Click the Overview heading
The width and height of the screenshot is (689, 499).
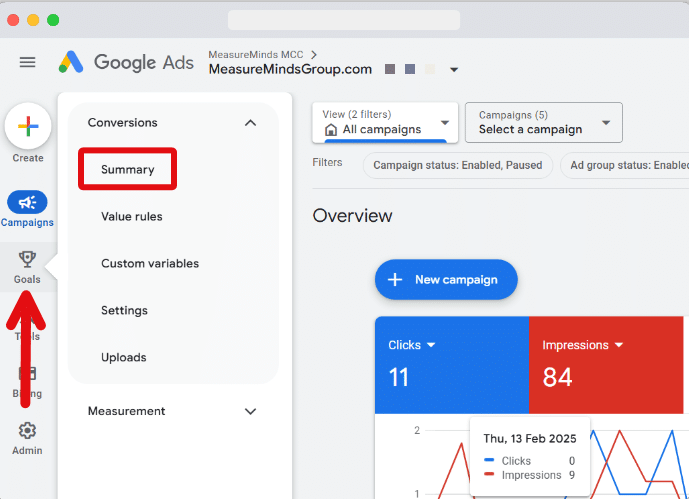pyautogui.click(x=352, y=216)
